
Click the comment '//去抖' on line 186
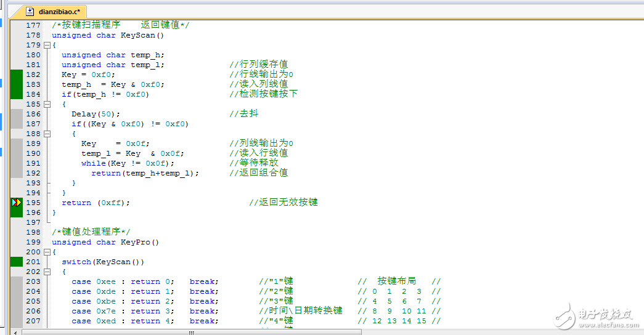tap(244, 114)
